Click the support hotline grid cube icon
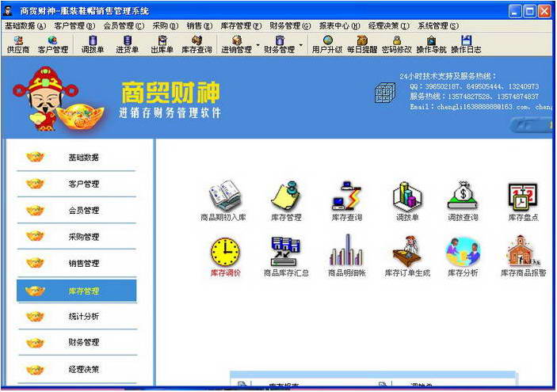The width and height of the screenshot is (557, 392). coord(385,93)
